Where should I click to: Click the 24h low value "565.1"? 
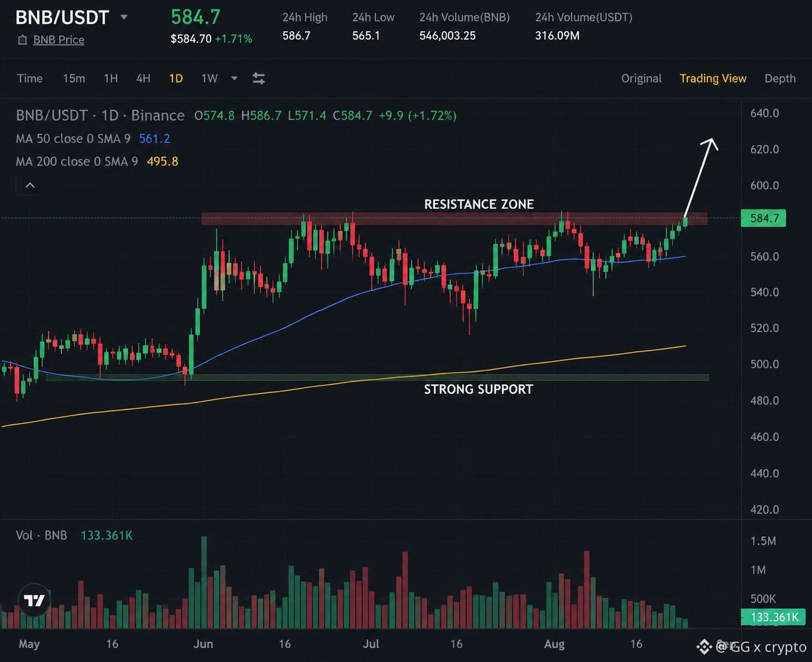click(366, 36)
